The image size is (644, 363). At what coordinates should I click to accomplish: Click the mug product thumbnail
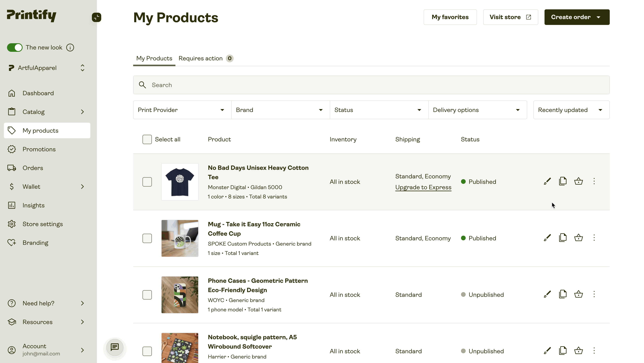(x=180, y=238)
